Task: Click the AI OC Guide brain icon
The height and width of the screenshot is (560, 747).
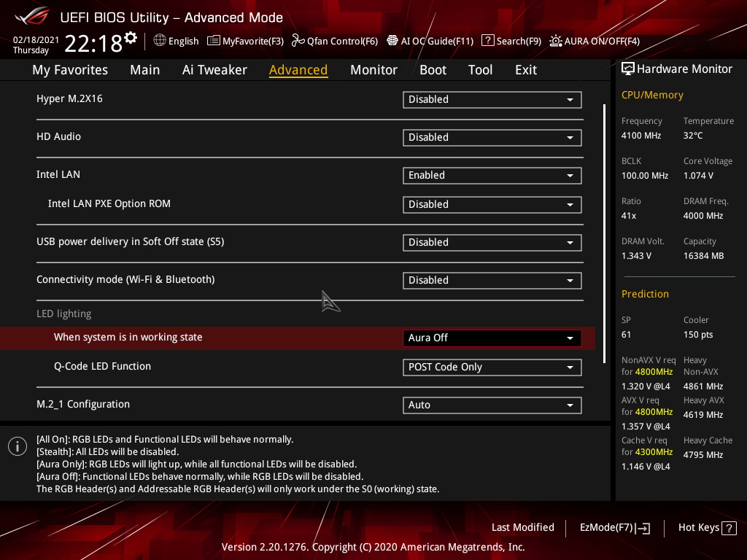Action: point(392,41)
